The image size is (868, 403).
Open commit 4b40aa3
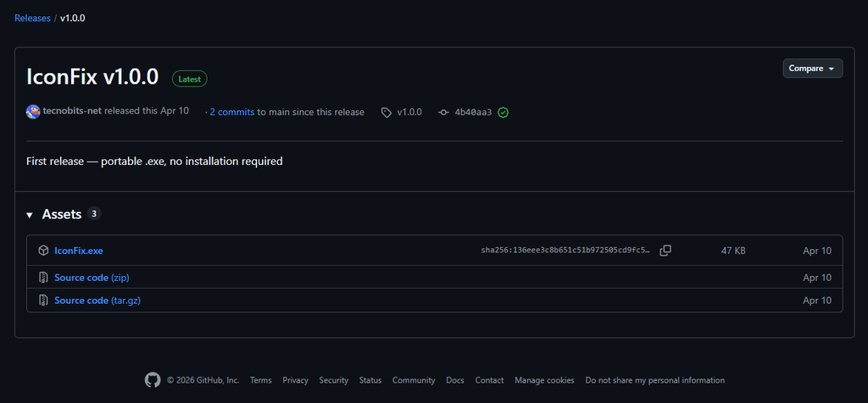[x=473, y=113]
